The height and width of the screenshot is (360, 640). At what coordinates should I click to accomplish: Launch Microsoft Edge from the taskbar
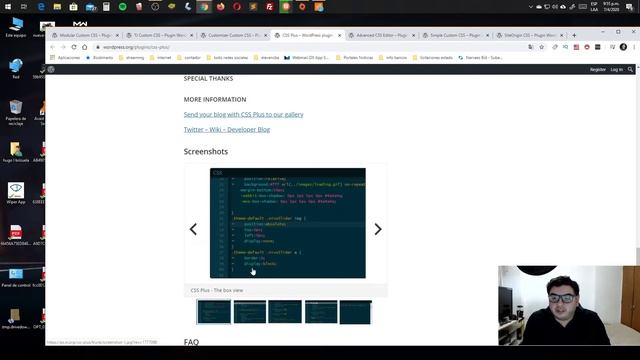point(41,7)
